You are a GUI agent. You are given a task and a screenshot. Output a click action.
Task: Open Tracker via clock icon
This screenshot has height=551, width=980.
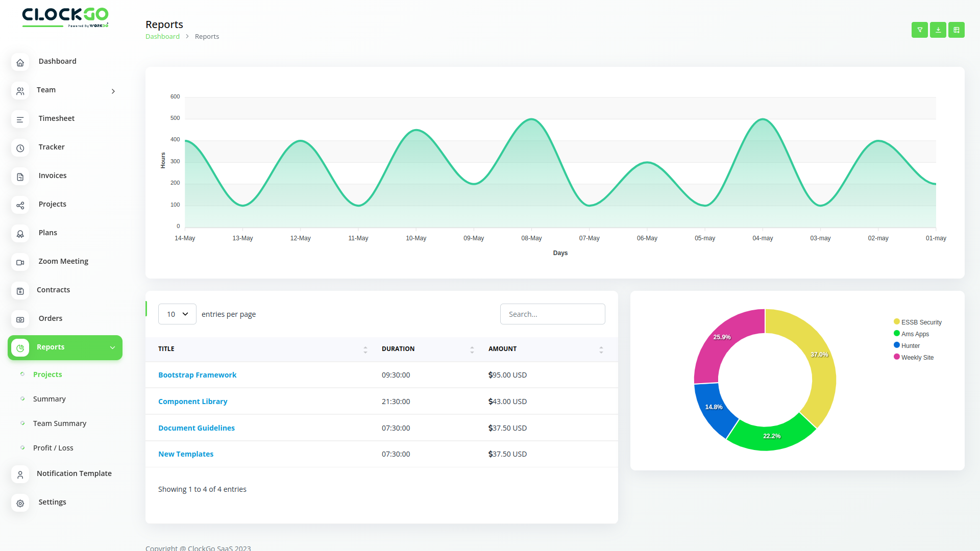(x=20, y=148)
